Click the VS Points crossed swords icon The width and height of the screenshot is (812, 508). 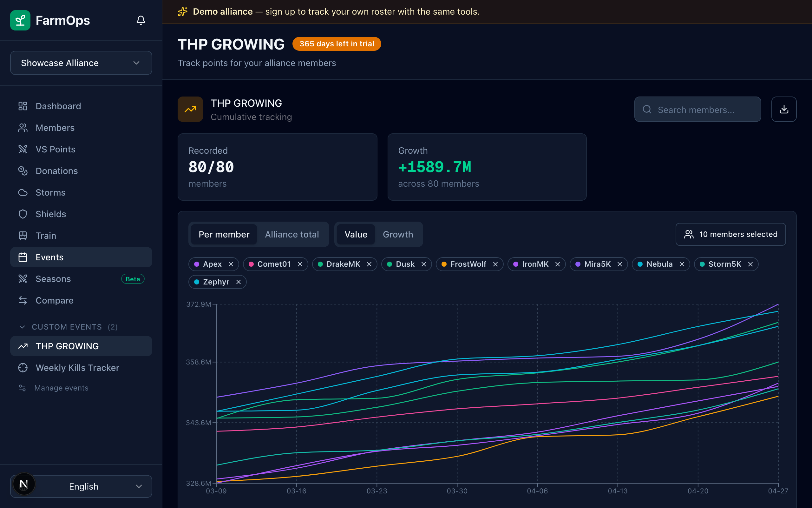[23, 149]
